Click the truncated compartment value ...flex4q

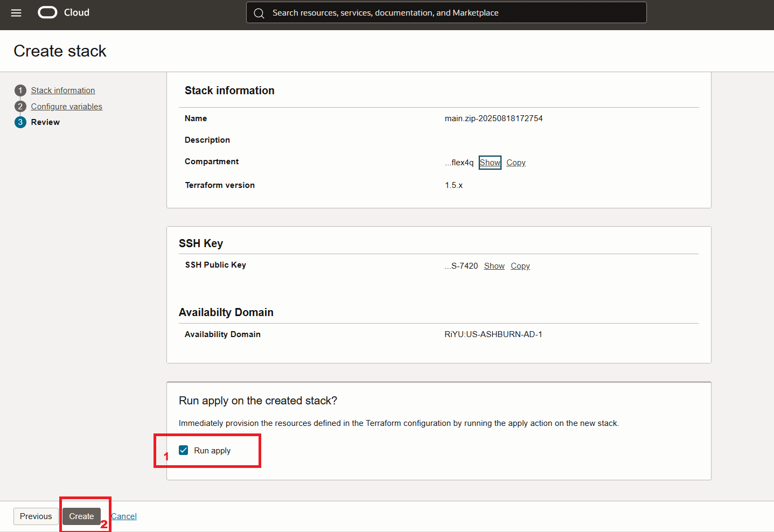pos(459,163)
